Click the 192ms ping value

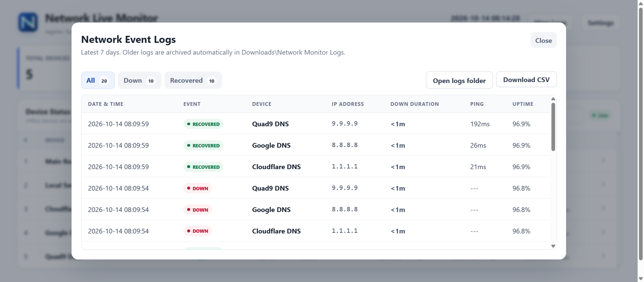(480, 124)
